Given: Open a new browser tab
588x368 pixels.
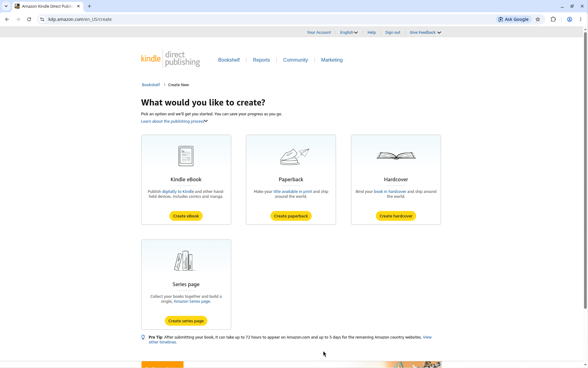Looking at the screenshot, I should pos(89,6).
